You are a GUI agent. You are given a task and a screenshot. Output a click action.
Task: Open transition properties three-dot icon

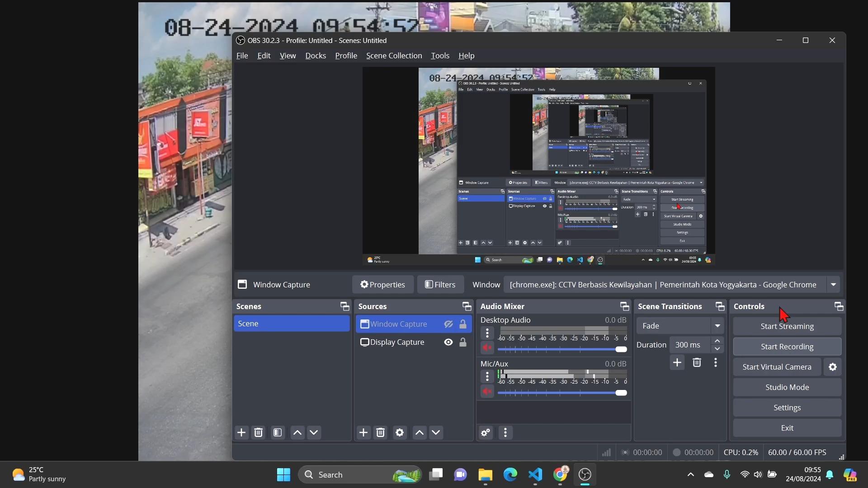pos(716,362)
